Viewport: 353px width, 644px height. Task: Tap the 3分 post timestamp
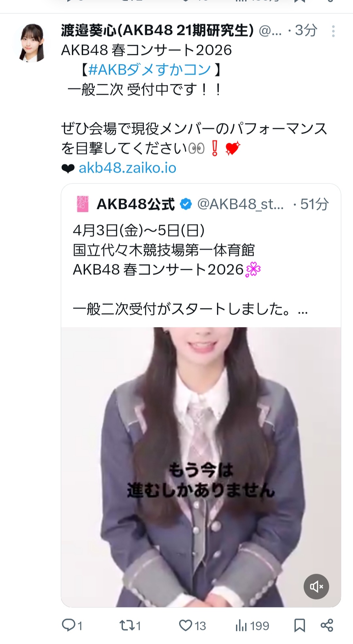(306, 31)
